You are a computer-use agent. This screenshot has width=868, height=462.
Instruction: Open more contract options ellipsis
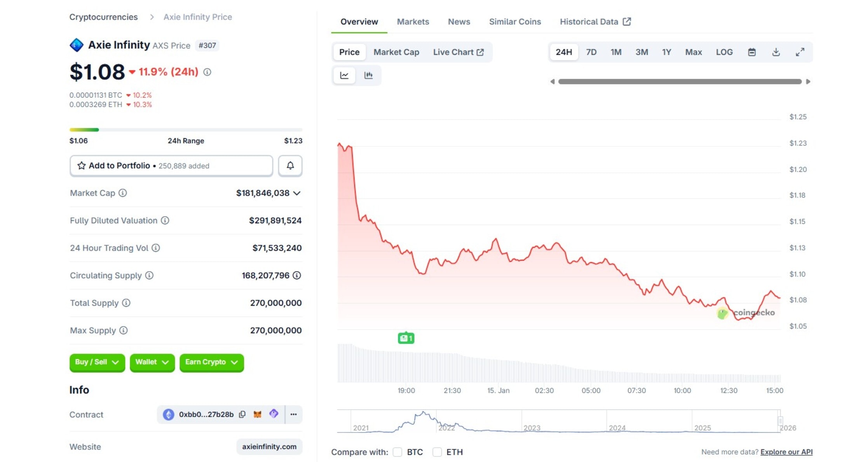(293, 414)
